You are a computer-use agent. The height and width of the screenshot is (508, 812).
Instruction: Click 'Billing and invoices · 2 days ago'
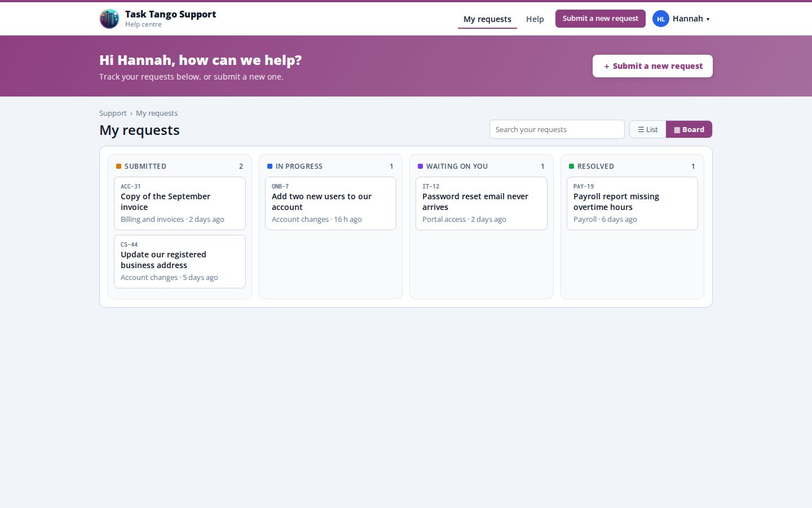pos(173,220)
